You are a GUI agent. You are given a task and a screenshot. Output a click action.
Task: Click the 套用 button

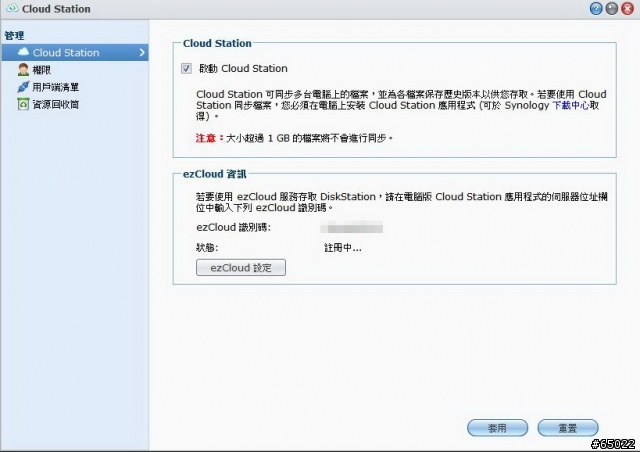497,428
